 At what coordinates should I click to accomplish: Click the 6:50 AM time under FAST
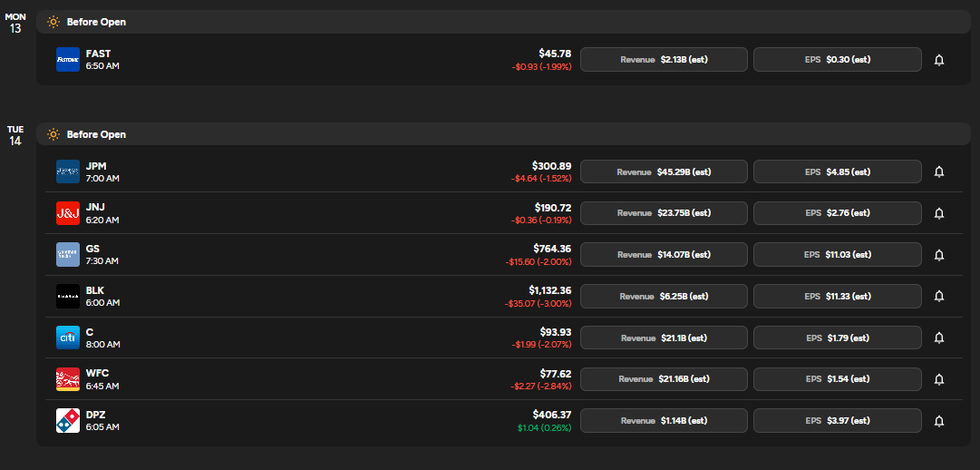click(102, 66)
